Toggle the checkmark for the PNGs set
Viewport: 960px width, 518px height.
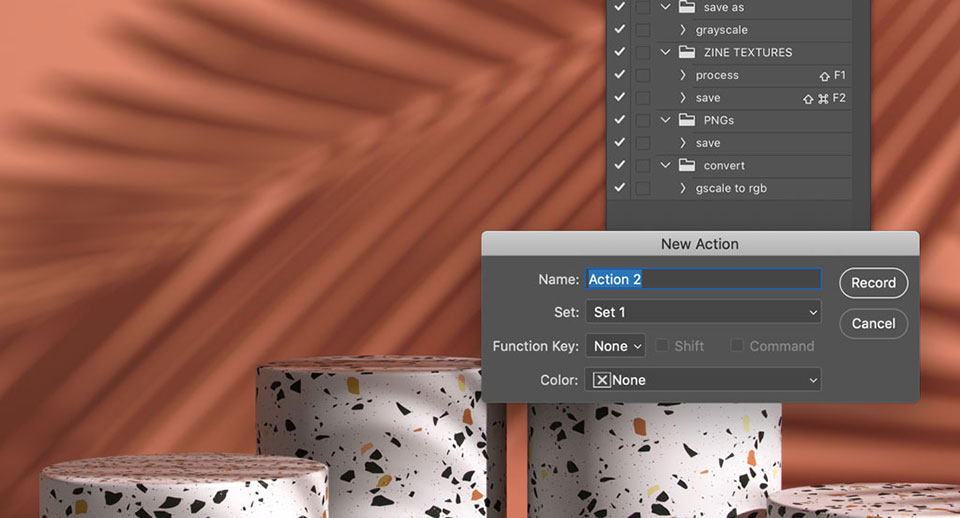(x=620, y=120)
